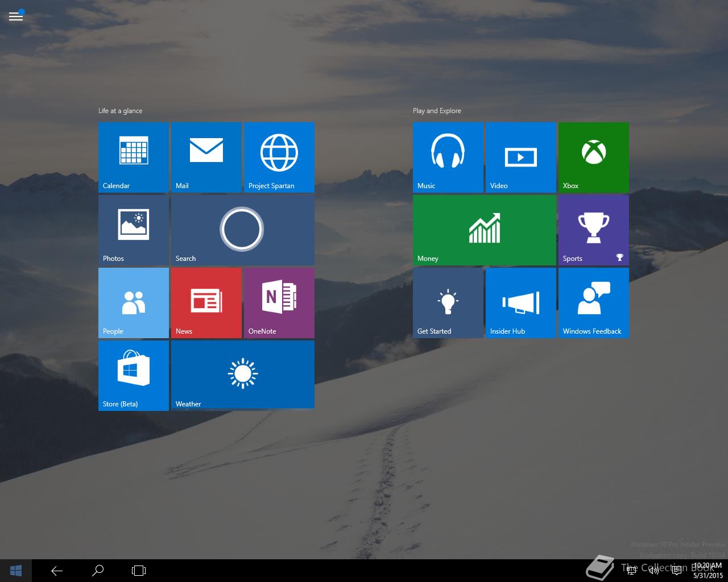Click the 'Life at a glance' group heading
This screenshot has height=582, width=728.
point(120,111)
